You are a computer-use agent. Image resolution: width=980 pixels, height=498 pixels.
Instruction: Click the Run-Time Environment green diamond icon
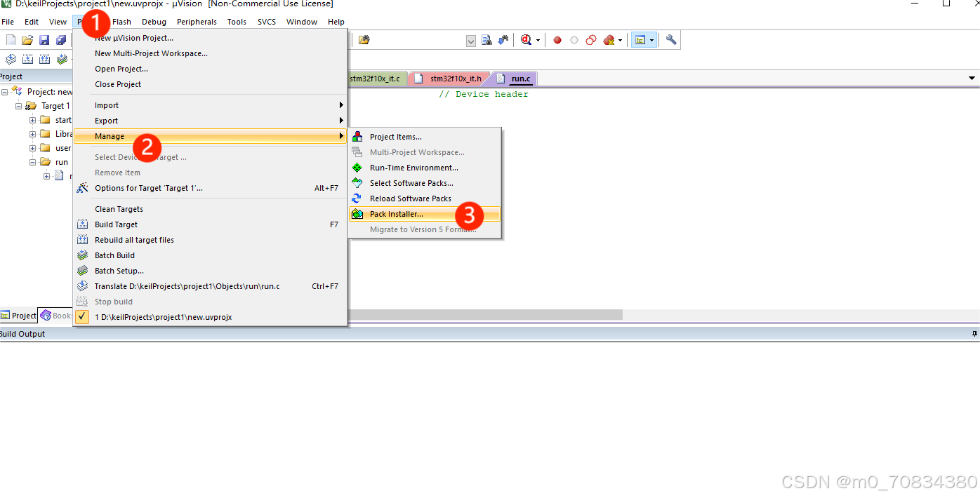pyautogui.click(x=357, y=168)
